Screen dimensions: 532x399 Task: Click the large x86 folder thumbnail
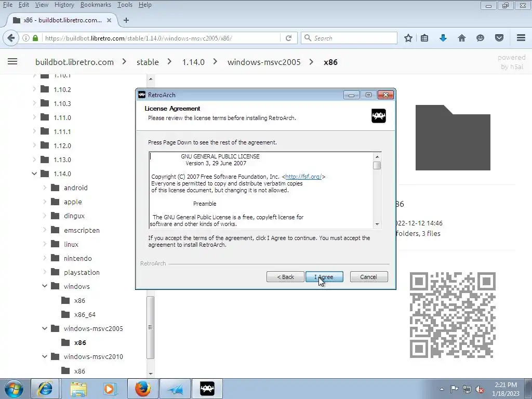pos(453,137)
